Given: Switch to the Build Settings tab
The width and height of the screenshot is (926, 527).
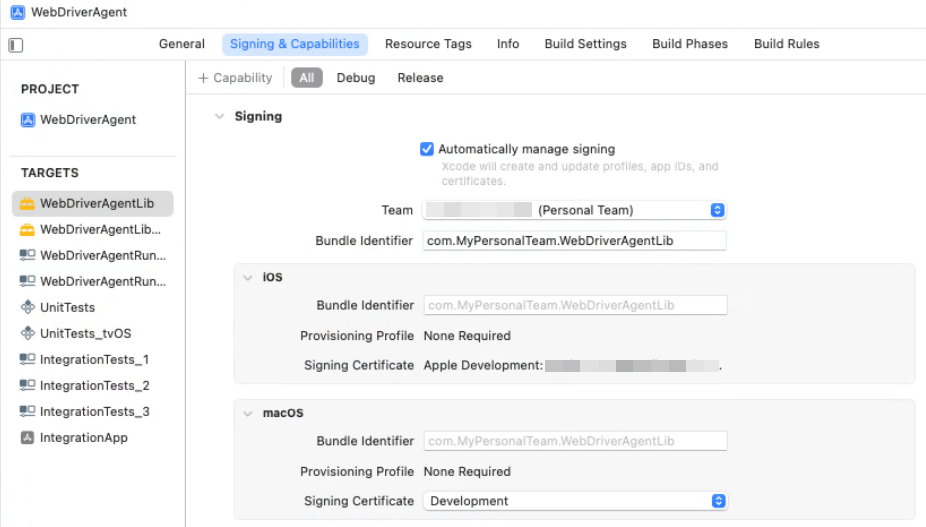Looking at the screenshot, I should pos(585,44).
